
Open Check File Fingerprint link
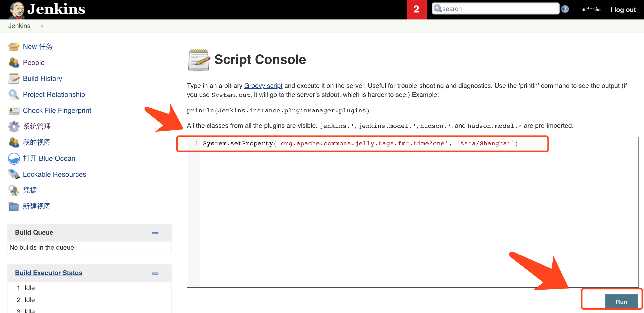point(57,110)
